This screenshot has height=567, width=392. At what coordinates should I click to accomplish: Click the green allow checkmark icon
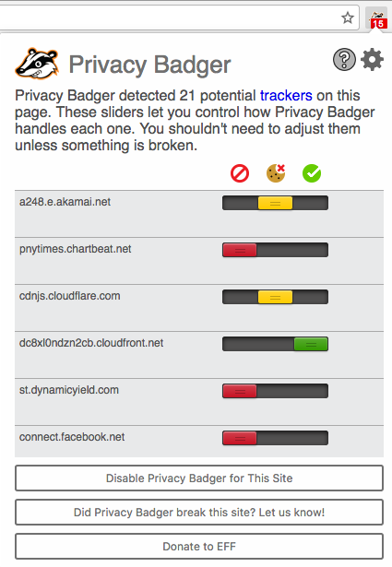pyautogui.click(x=312, y=173)
